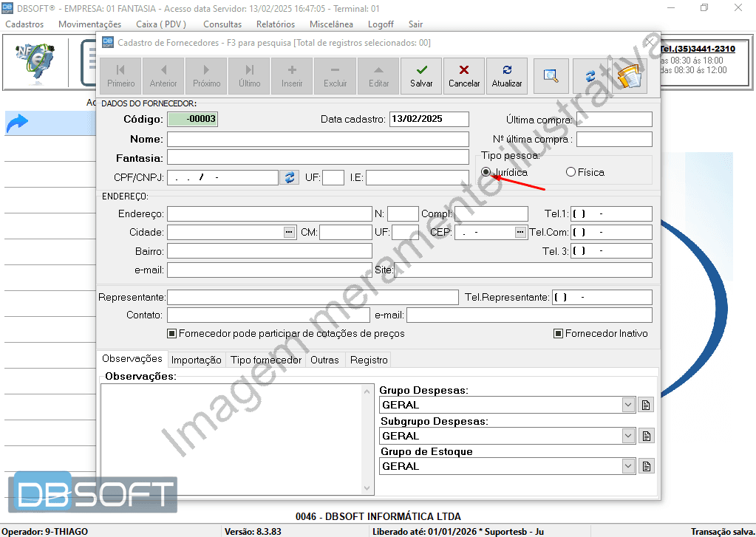Click the Cancelar red X button
756x537 pixels.
click(464, 76)
